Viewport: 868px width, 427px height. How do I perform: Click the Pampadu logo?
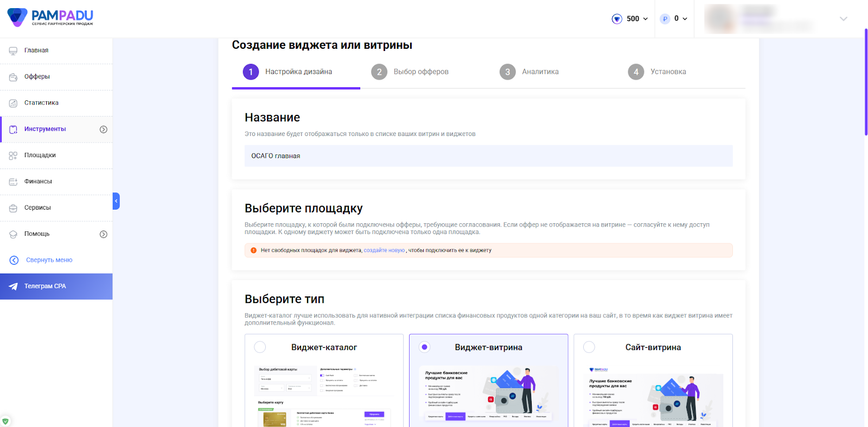(50, 17)
